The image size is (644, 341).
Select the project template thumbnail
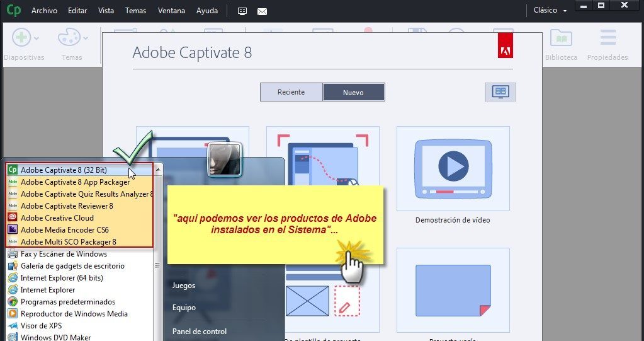pyautogui.click(x=323, y=300)
